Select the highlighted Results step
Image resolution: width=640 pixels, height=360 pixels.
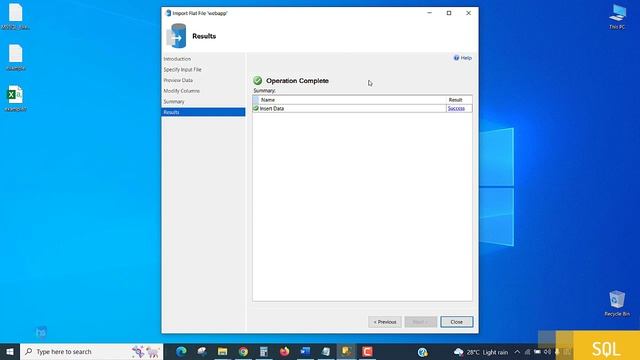point(203,112)
